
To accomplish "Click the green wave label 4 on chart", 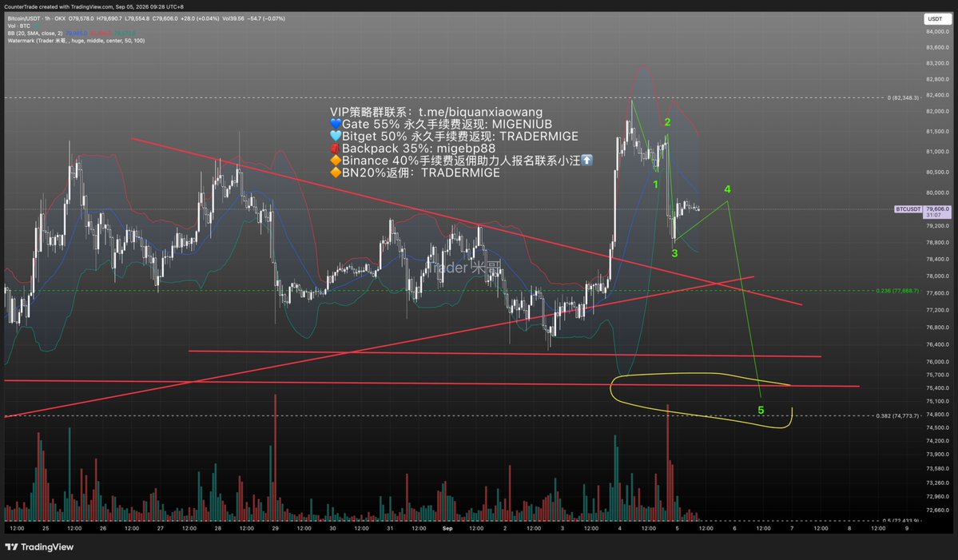I will click(x=727, y=189).
